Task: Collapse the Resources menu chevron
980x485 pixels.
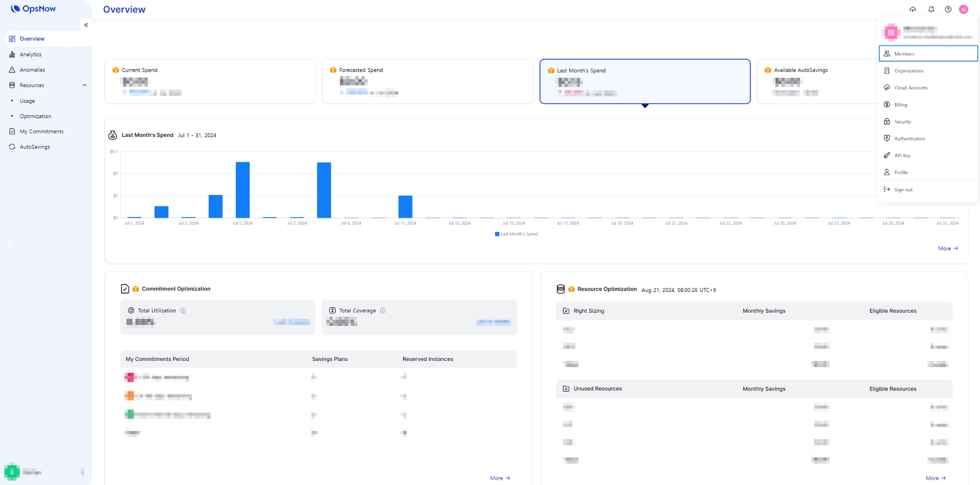Action: 84,85
